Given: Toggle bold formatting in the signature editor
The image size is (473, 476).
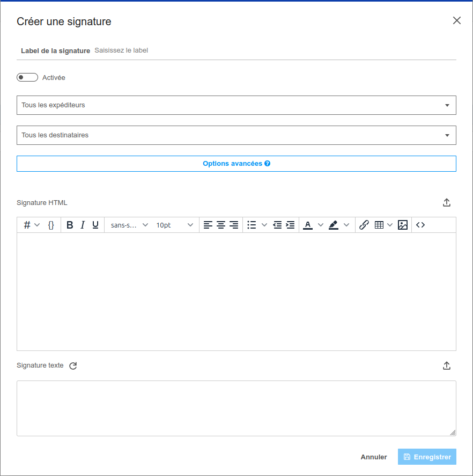Looking at the screenshot, I should [x=70, y=225].
